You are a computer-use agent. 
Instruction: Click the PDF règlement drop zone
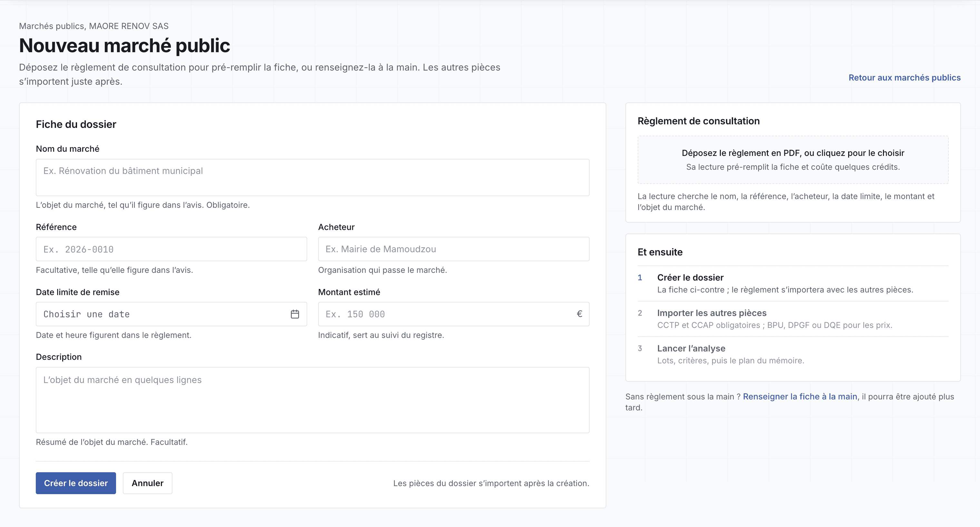click(793, 160)
